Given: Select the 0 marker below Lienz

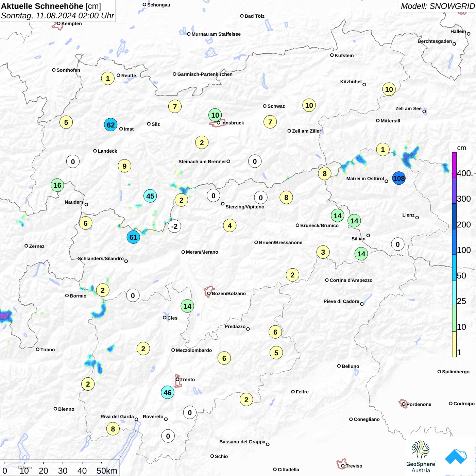Looking at the screenshot, I should pyautogui.click(x=398, y=244).
